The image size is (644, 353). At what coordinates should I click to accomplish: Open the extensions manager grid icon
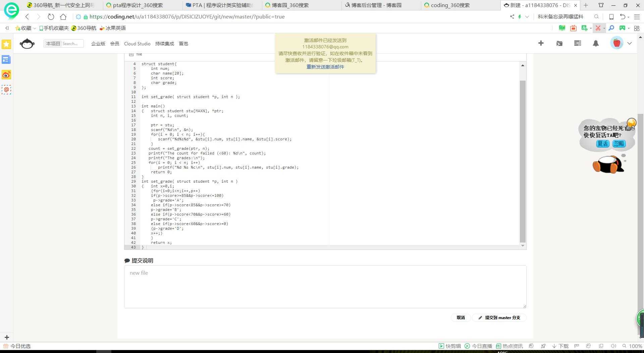[x=637, y=28]
